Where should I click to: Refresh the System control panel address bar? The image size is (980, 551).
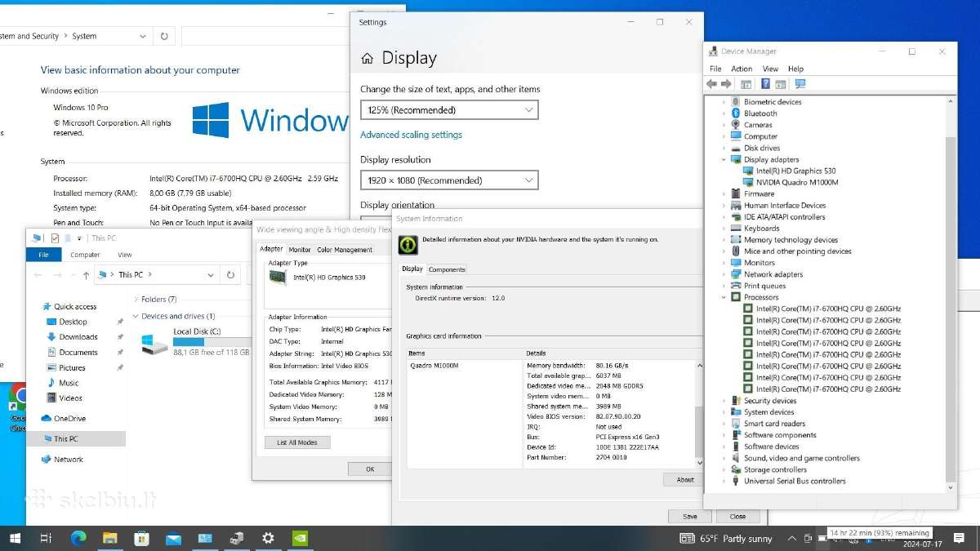click(164, 36)
